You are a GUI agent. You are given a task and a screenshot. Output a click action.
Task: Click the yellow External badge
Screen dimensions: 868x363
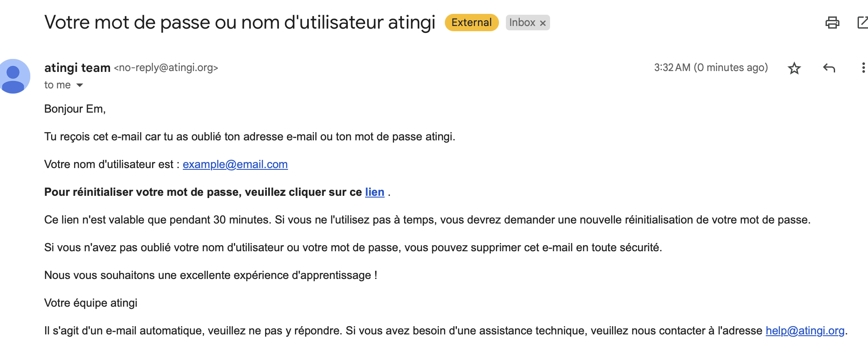pos(471,23)
